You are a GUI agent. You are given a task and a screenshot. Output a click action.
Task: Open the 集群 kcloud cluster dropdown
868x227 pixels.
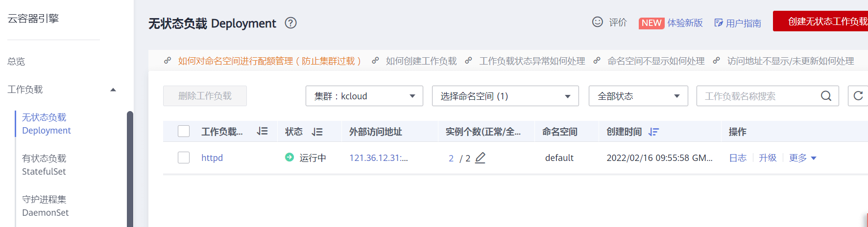(x=364, y=96)
